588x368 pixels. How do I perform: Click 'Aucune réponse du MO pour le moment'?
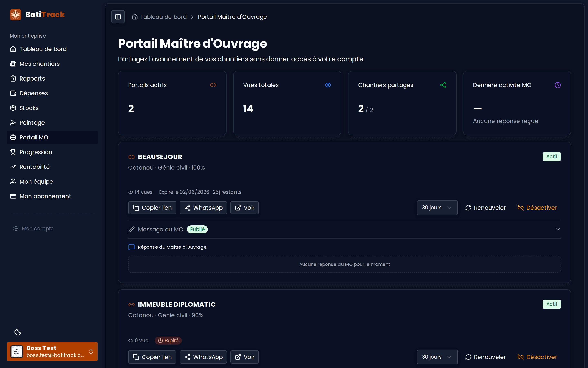point(345,264)
